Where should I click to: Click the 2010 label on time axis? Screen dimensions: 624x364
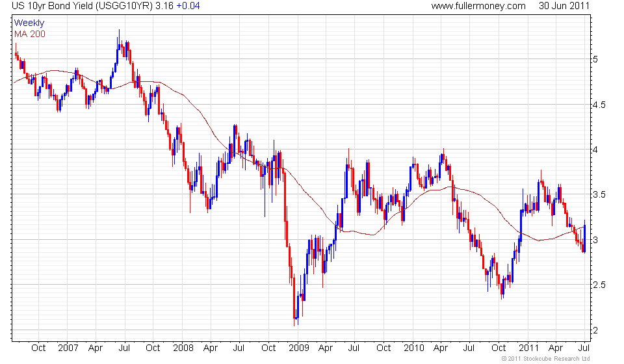(414, 348)
